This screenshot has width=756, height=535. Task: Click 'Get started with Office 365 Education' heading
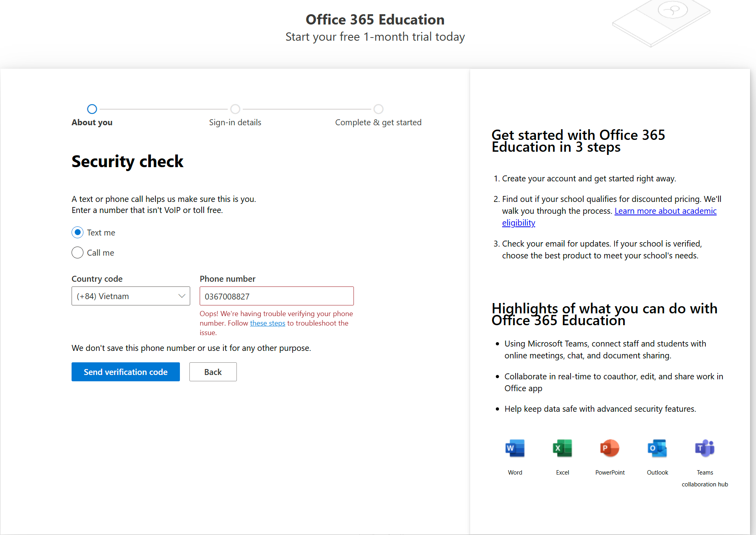(x=578, y=141)
